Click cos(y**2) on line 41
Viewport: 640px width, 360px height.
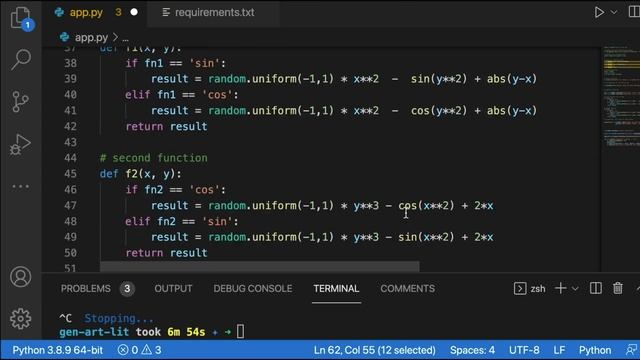(439, 111)
